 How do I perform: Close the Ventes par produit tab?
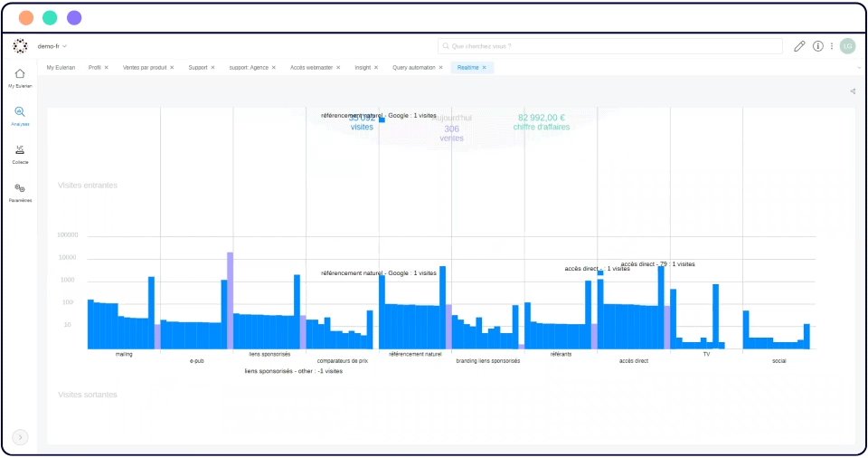pos(172,68)
